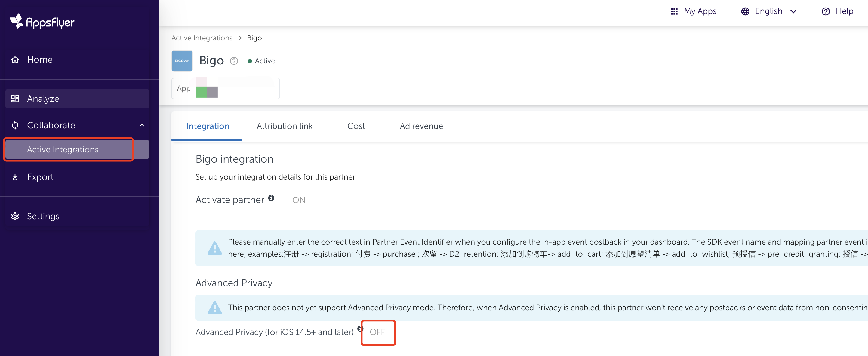Click Active Integrations breadcrumb link

coord(202,38)
